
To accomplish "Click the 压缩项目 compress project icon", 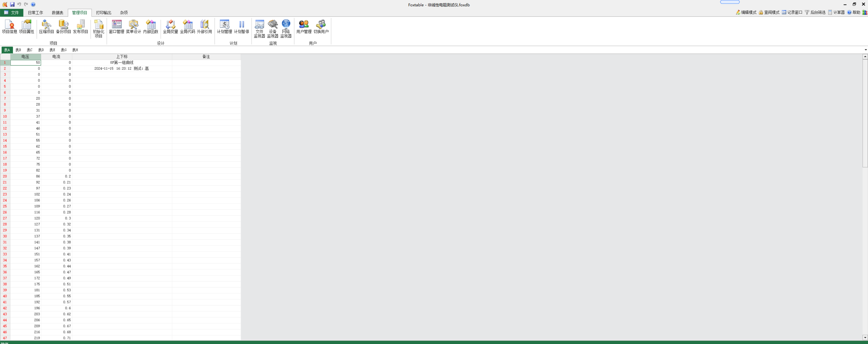I will coord(46,26).
